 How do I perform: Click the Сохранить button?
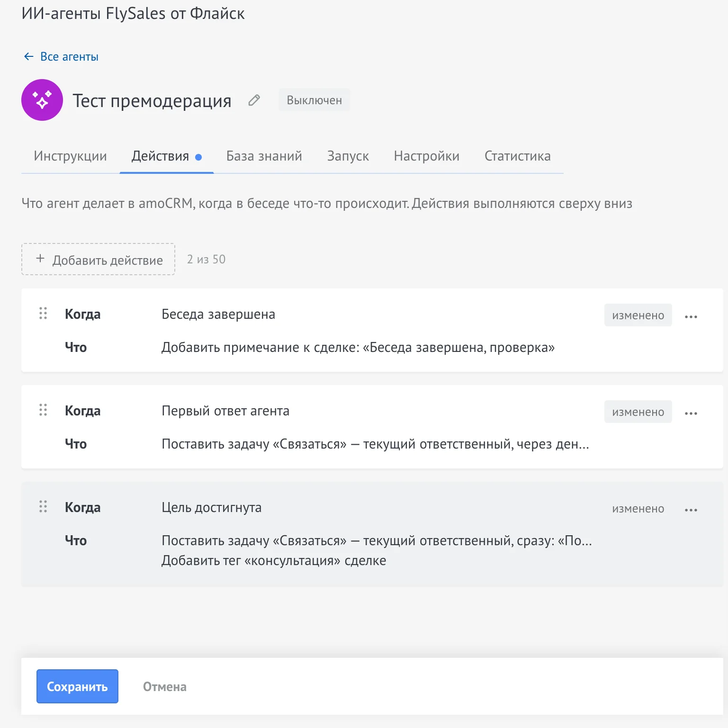coord(77,686)
